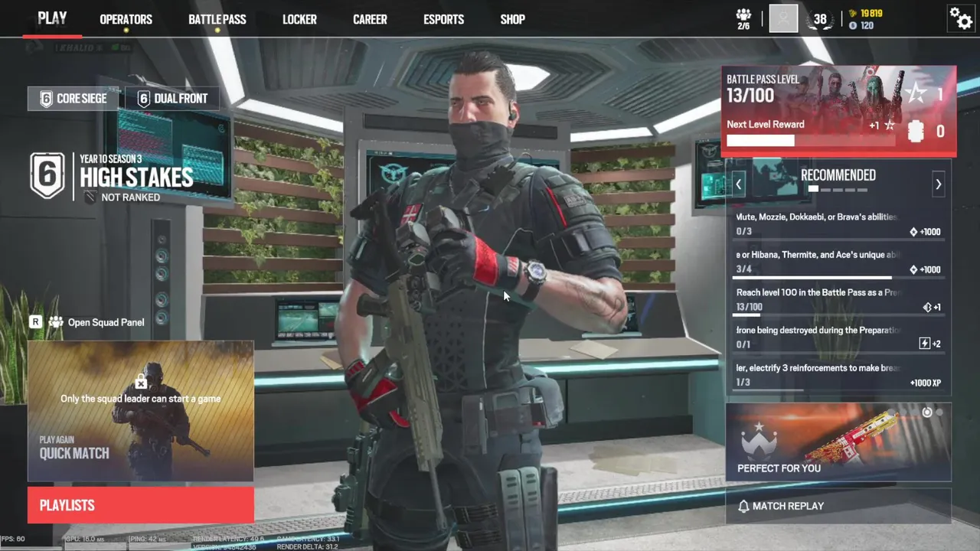Open the Shop tab
This screenshot has height=551, width=980.
[512, 19]
